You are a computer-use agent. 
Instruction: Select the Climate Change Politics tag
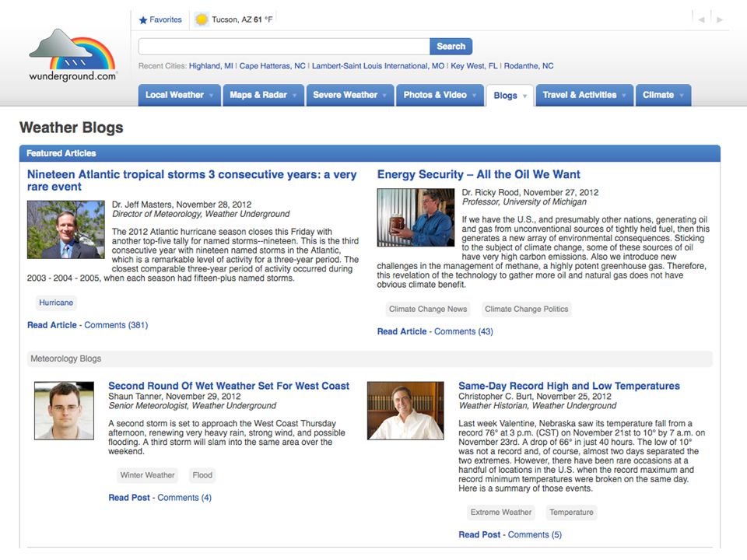[x=527, y=309]
